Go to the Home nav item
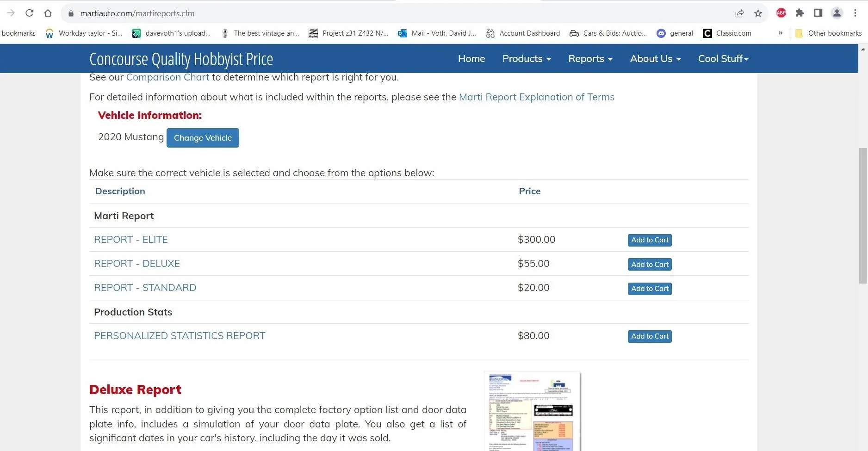The height and width of the screenshot is (451, 868). click(471, 59)
